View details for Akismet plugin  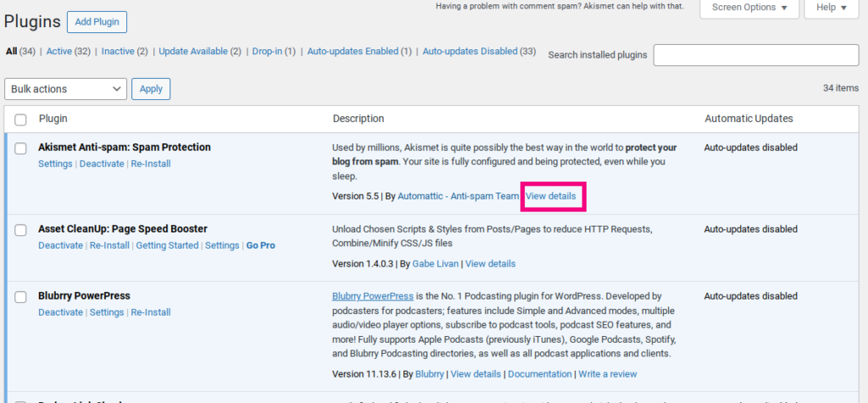(551, 196)
